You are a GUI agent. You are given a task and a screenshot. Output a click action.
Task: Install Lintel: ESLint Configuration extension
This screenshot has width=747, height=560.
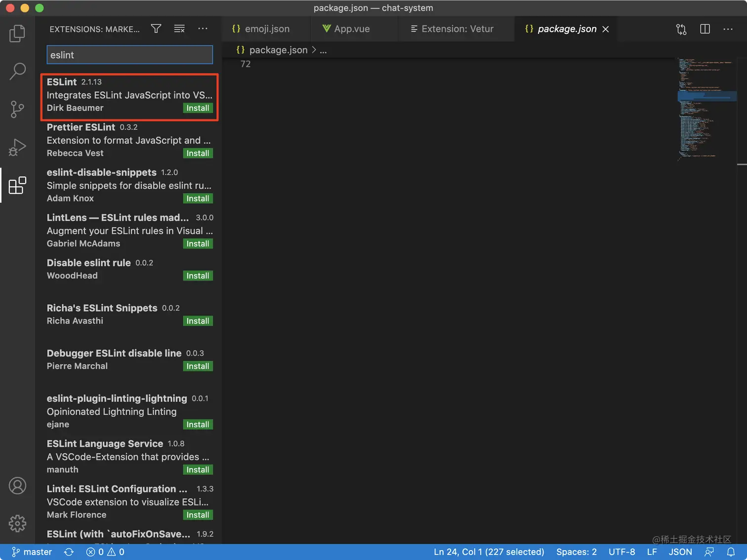point(198,515)
